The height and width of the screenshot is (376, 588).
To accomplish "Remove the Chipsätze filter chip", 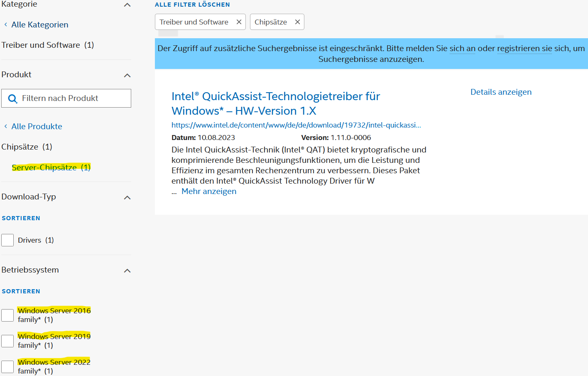I will point(297,22).
